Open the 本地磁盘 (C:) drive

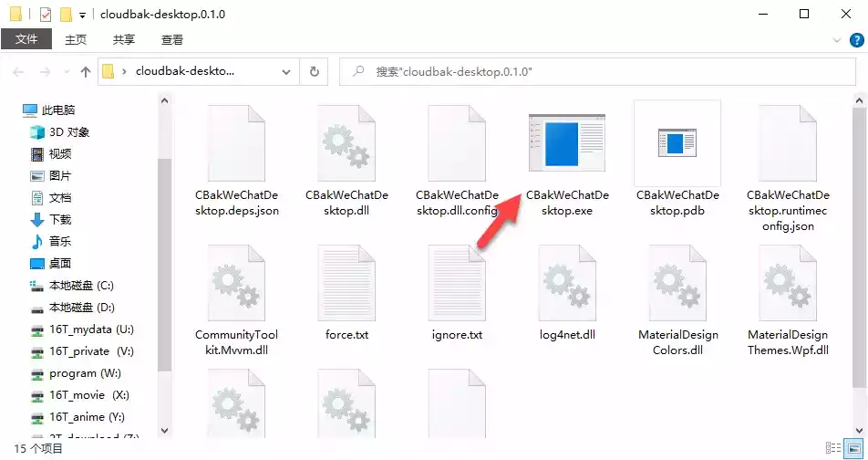tap(80, 286)
